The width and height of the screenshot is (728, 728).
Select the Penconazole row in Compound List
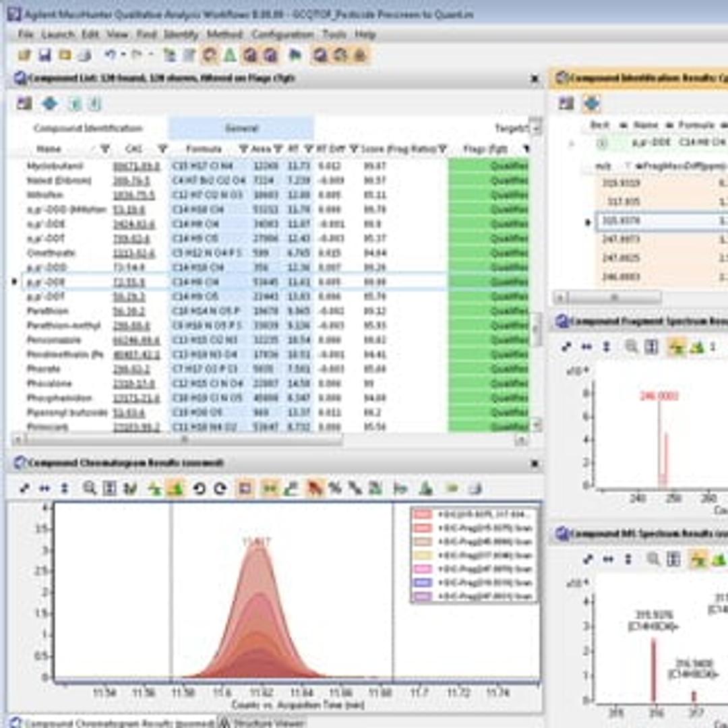(x=274, y=340)
